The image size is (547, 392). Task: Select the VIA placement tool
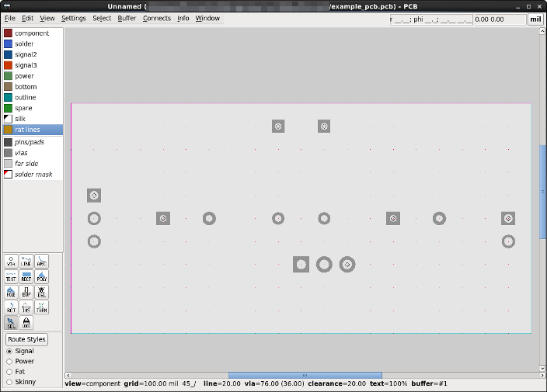(11, 262)
